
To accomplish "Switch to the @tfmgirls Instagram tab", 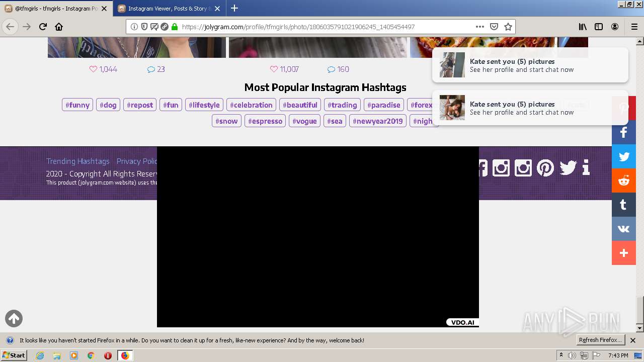I will [56, 9].
